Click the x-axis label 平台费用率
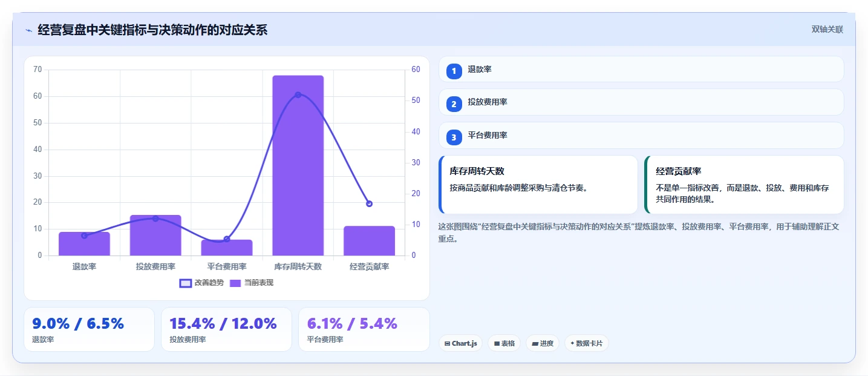Viewport: 868px width, 376px height. coord(227,266)
